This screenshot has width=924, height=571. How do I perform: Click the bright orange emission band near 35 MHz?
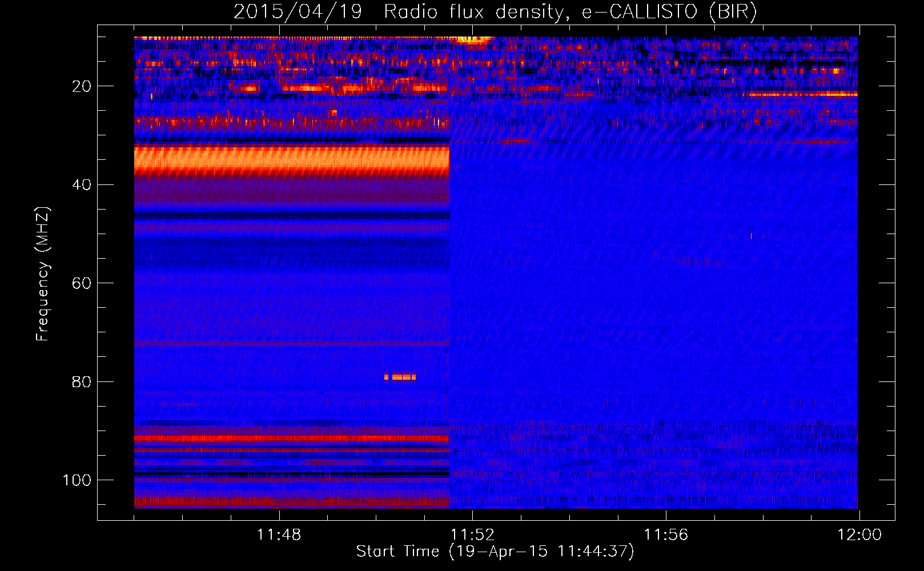pos(292,161)
